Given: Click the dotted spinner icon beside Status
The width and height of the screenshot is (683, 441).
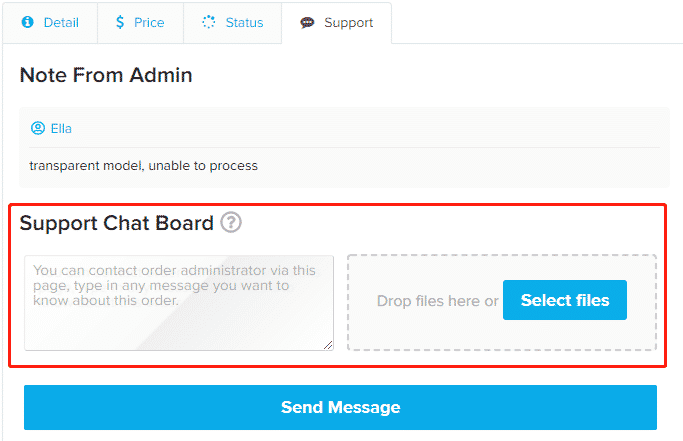Looking at the screenshot, I should click(209, 22).
